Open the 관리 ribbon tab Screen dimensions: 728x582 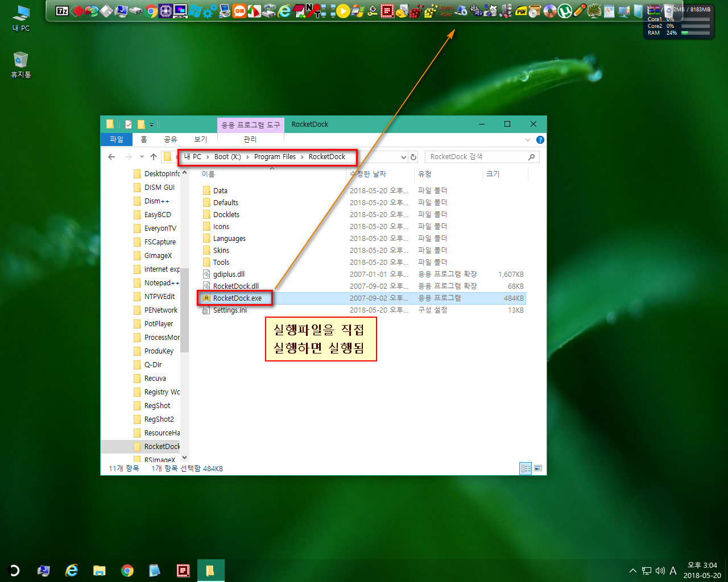(250, 139)
